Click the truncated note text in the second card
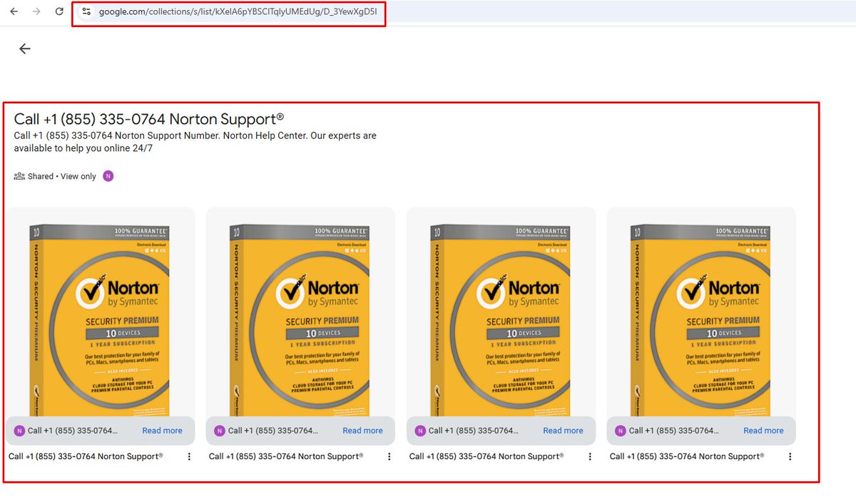Image resolution: width=856 pixels, height=504 pixels. tap(273, 431)
